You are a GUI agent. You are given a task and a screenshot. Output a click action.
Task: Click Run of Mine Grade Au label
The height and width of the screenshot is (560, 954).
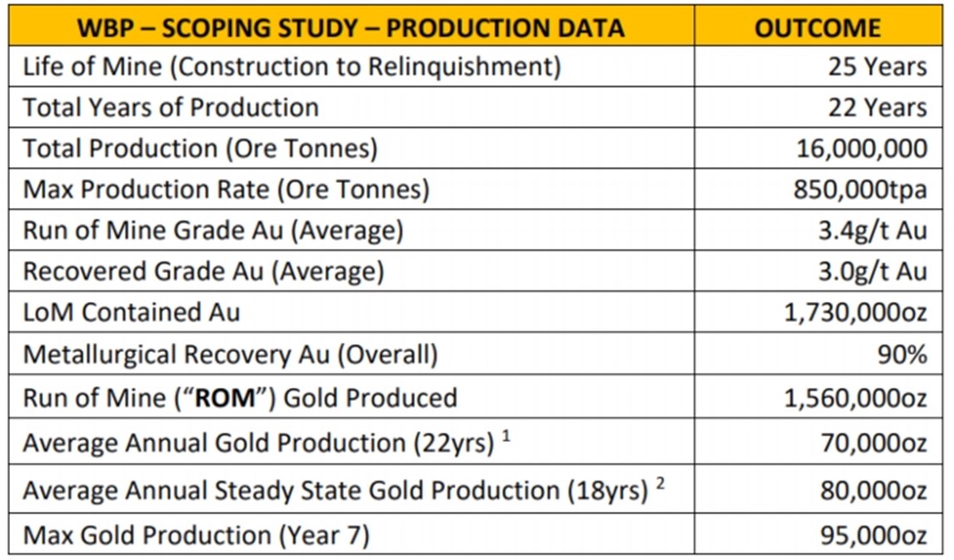[213, 230]
